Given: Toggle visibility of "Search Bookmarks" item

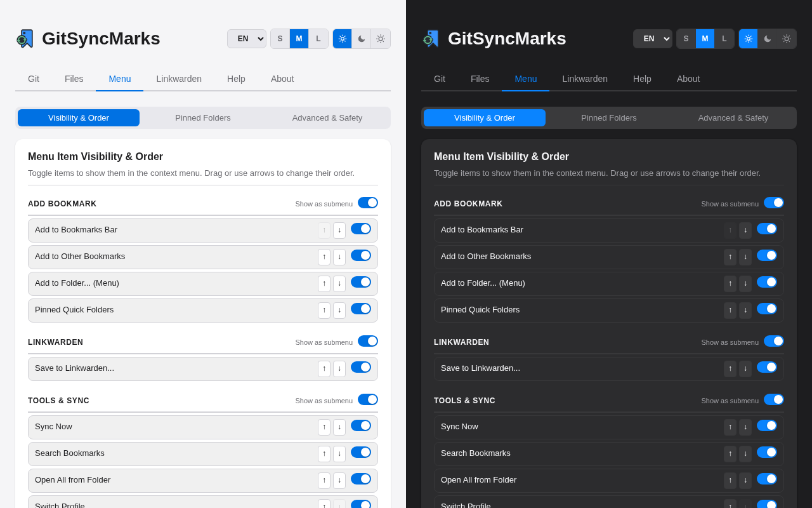Looking at the screenshot, I should (360, 452).
